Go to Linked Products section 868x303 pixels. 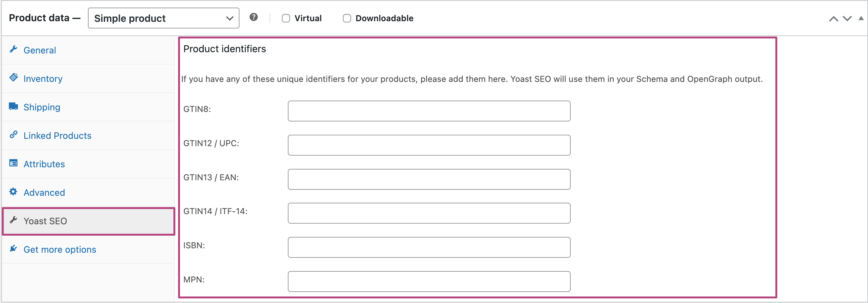click(57, 136)
